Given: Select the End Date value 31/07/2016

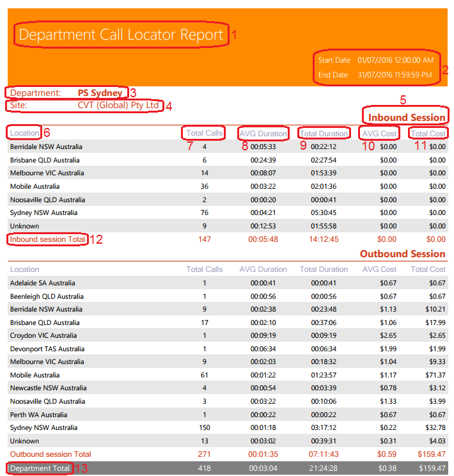Looking at the screenshot, I should point(375,75).
